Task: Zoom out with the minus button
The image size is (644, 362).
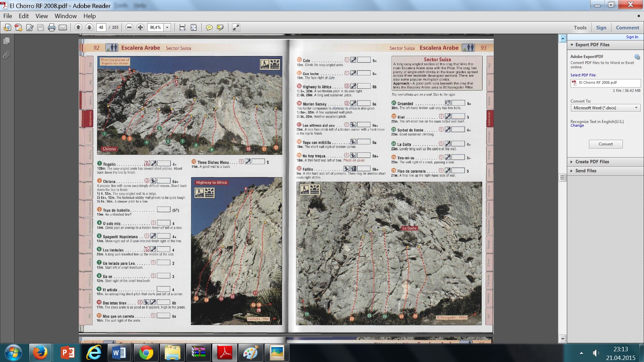Action: click(x=129, y=27)
